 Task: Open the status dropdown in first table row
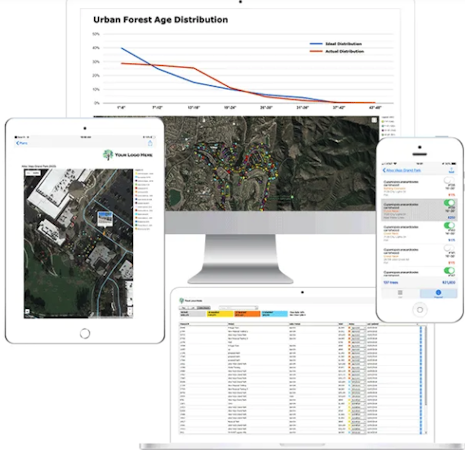coord(358,328)
